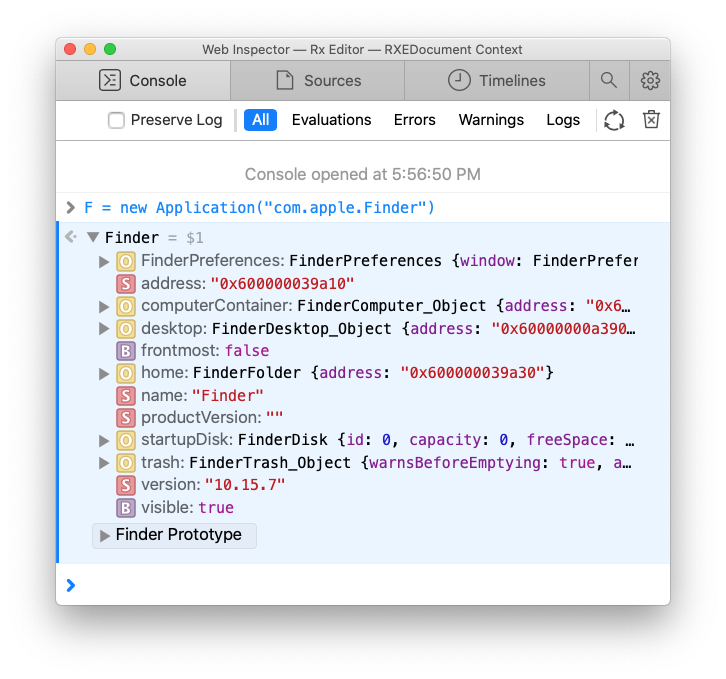Click the object icon beside home
Image resolution: width=726 pixels, height=679 pixels.
[126, 373]
